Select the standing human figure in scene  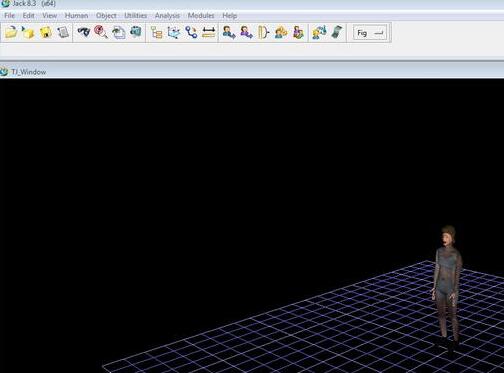447,287
